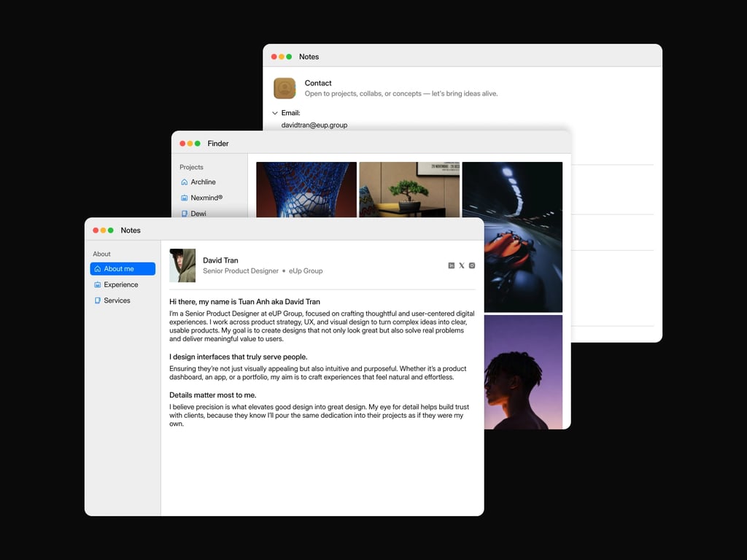
Task: Click the davidtran@eup.group email address
Action: point(314,125)
